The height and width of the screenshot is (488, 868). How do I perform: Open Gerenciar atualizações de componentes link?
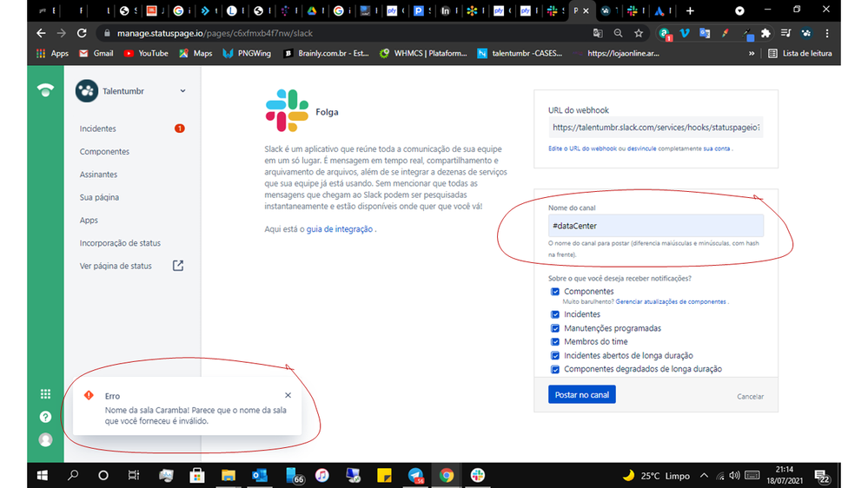[x=671, y=302]
